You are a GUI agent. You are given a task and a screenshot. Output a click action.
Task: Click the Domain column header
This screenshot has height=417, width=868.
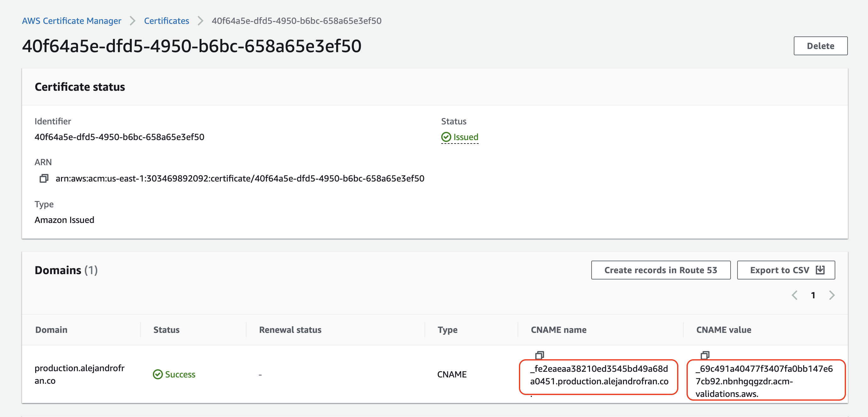click(51, 330)
